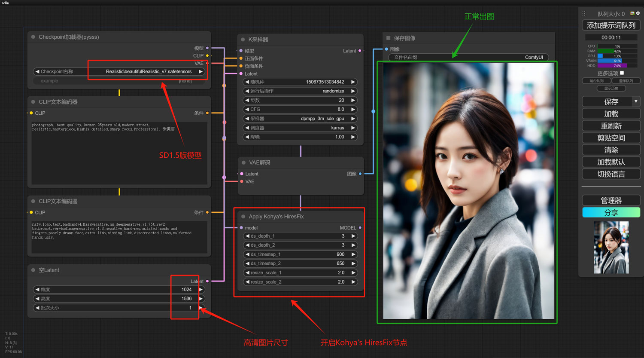The height and width of the screenshot is (358, 644).
Task: Click the 重刷新 button
Action: (x=611, y=126)
